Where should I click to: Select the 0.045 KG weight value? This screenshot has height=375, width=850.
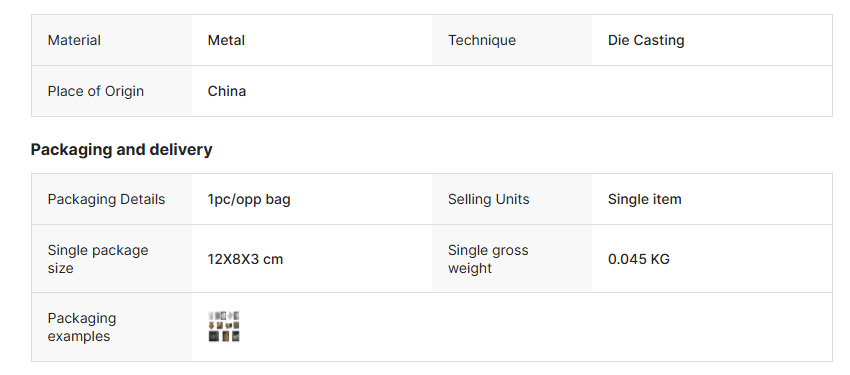tap(639, 259)
